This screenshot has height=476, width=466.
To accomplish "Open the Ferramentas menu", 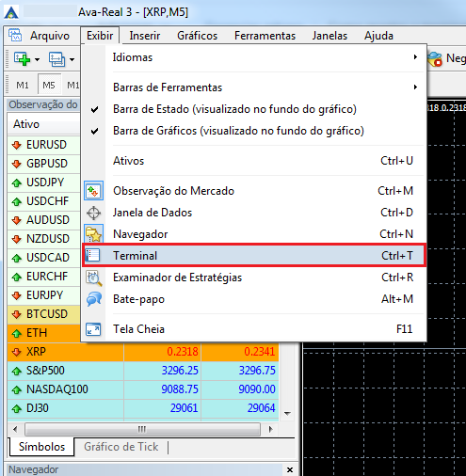I will point(265,36).
